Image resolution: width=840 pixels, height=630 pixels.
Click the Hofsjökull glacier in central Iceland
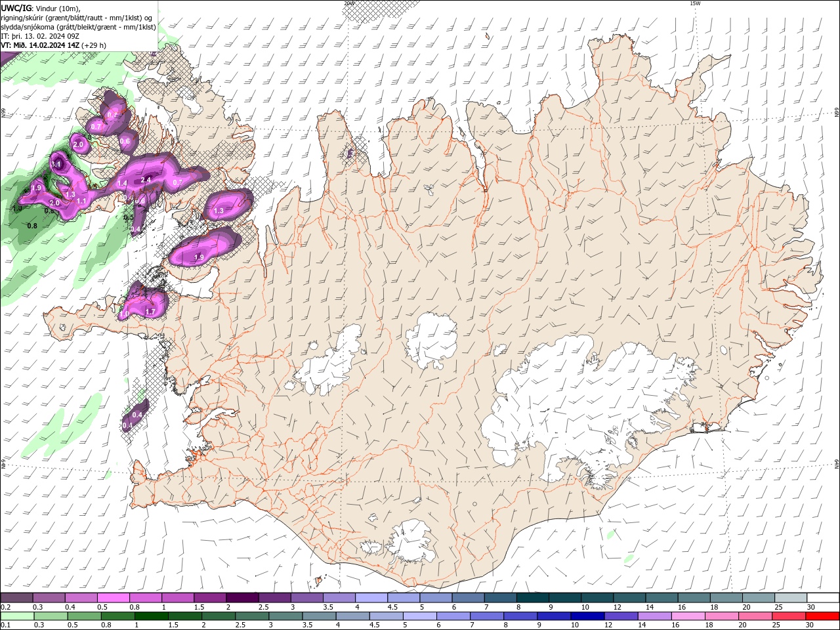(x=431, y=340)
